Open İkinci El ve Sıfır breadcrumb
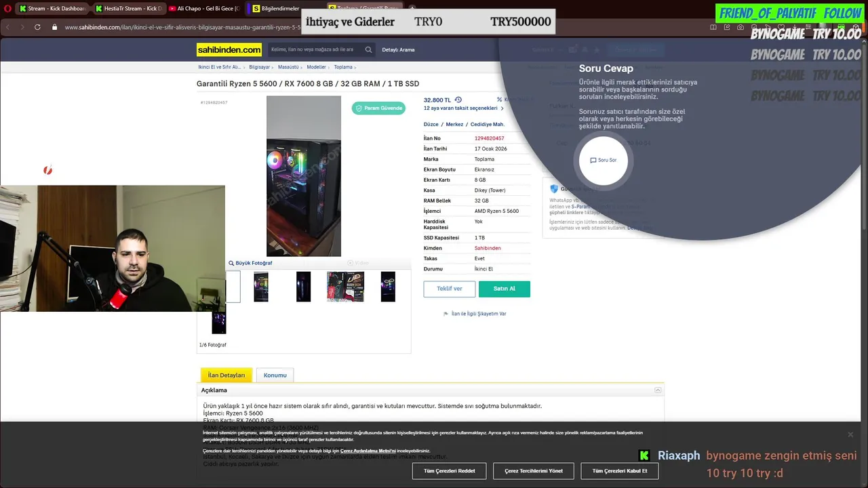868x488 pixels. point(219,67)
